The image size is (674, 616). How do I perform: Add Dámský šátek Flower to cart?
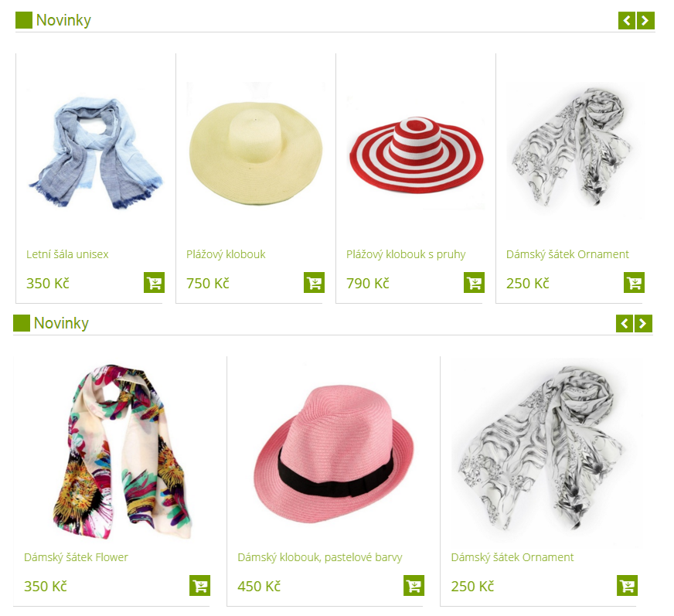200,586
